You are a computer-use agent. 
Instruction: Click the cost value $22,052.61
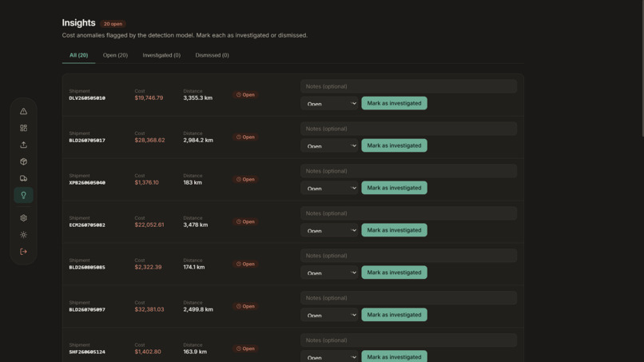click(149, 225)
